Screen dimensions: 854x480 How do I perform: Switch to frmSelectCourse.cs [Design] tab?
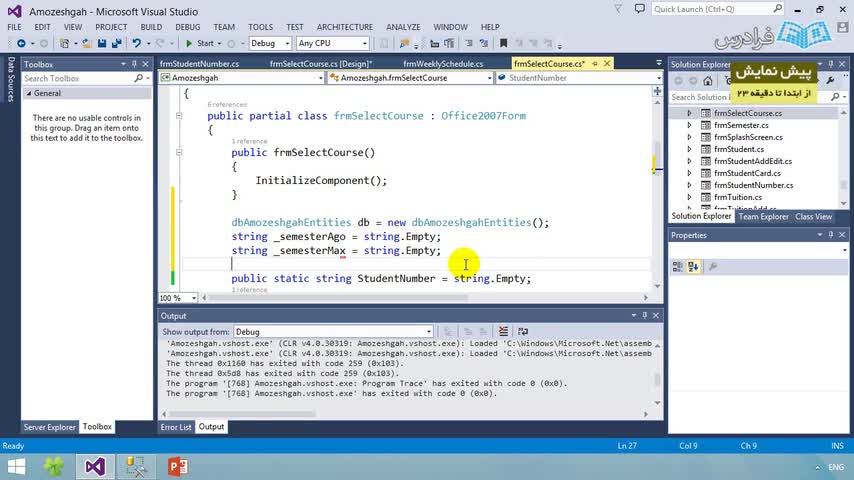(321, 64)
